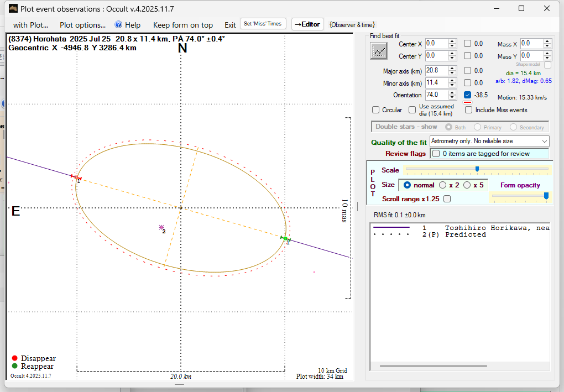Click the Occult app icon in title bar
Screen dimensions: 564x392
13,8
